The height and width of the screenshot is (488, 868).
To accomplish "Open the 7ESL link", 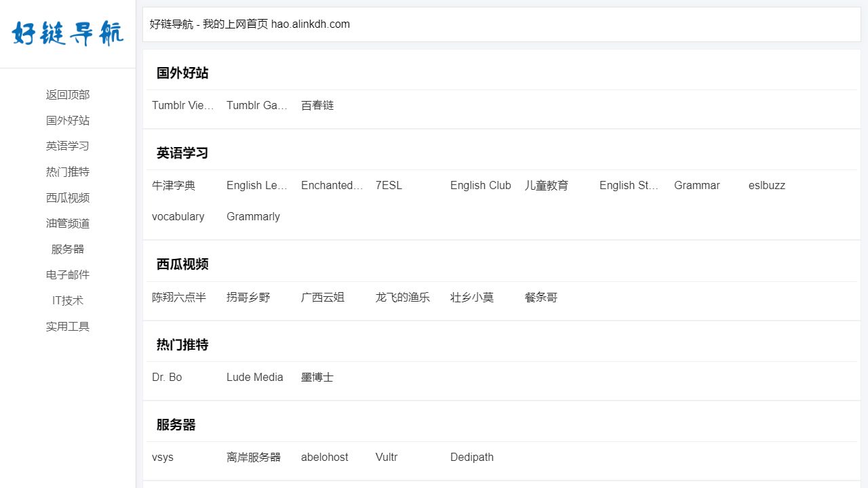I will tap(389, 186).
